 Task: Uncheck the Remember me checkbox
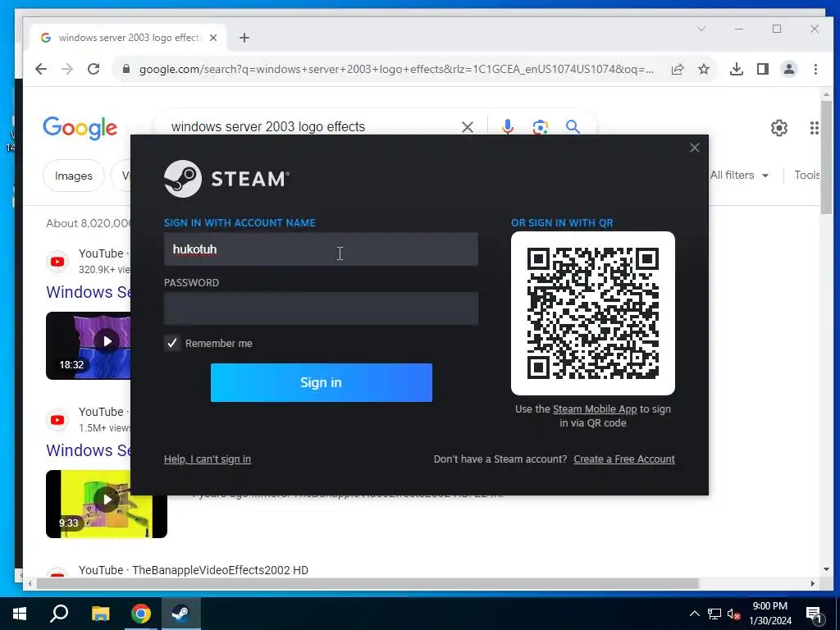pos(172,344)
